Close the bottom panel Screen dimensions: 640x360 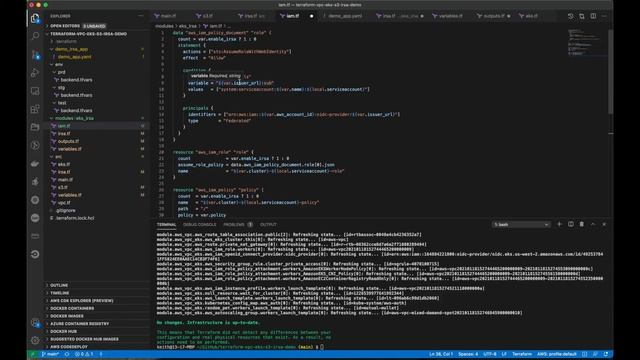pos(604,224)
